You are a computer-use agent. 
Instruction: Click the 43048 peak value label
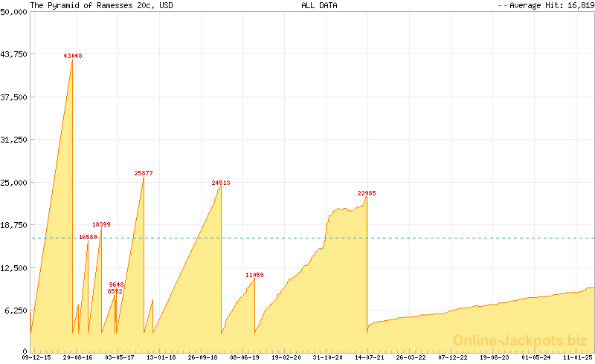tap(72, 56)
